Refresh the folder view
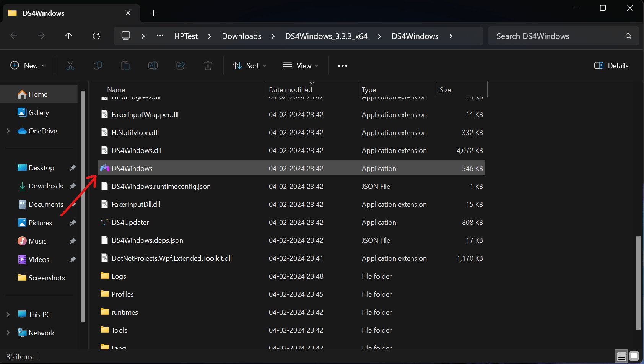This screenshot has height=364, width=644. pos(96,36)
